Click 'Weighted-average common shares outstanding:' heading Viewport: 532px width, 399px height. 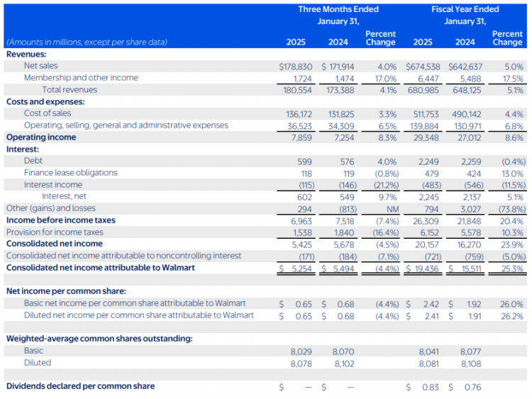pyautogui.click(x=99, y=339)
